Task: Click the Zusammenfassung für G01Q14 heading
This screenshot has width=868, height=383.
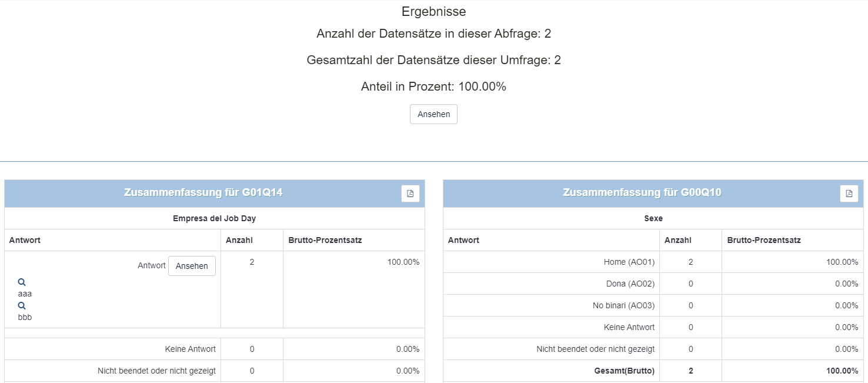Action: 203,193
